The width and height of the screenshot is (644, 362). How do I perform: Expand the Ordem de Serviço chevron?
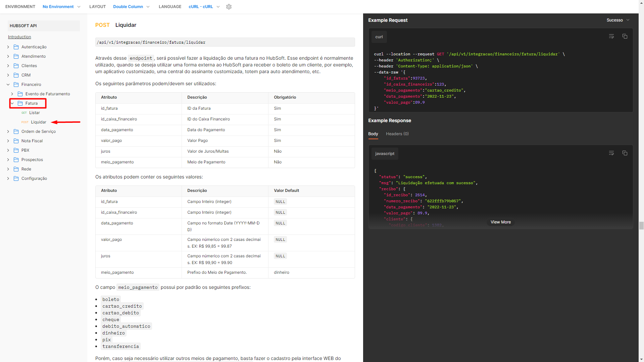tap(8, 132)
